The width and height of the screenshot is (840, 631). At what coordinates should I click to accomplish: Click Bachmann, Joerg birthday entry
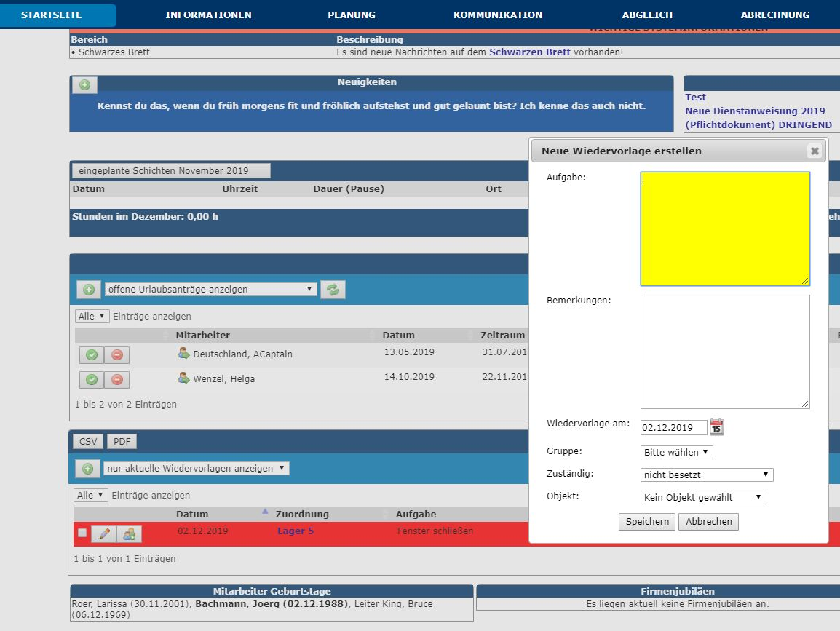click(272, 603)
